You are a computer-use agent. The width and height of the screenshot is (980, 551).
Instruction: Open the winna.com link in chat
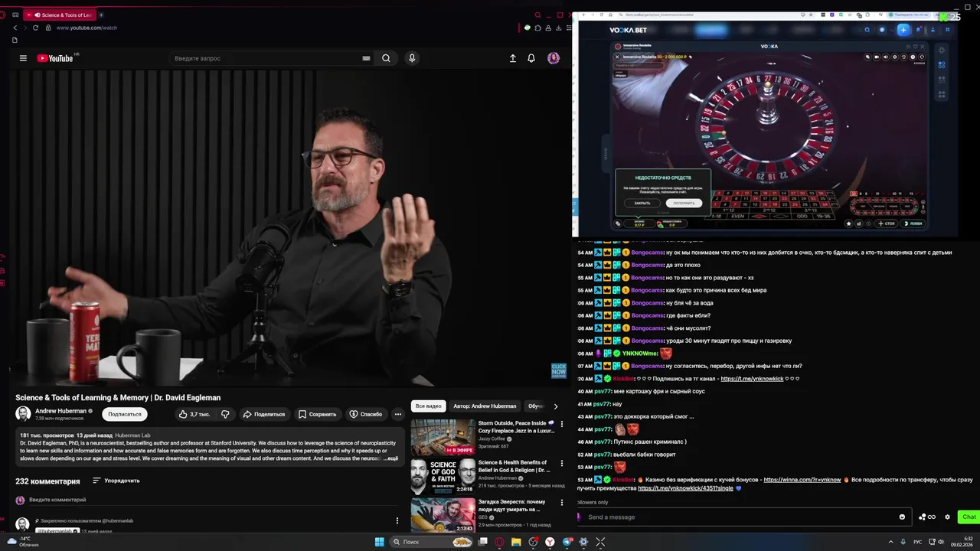[x=802, y=480]
